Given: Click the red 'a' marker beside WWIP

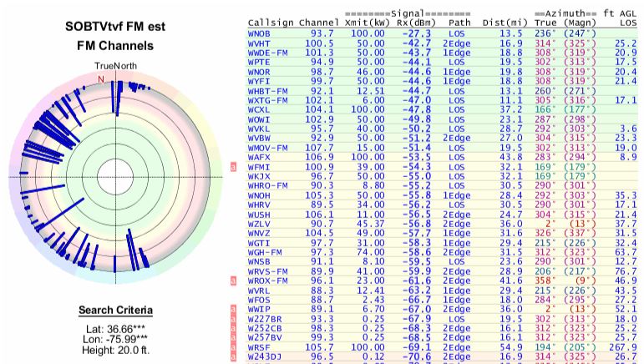Looking at the screenshot, I should pyautogui.click(x=236, y=308).
